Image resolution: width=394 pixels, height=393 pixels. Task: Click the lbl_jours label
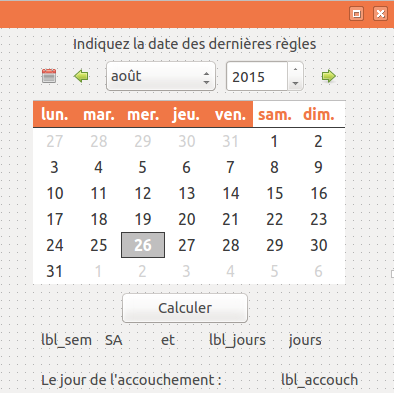pyautogui.click(x=237, y=340)
